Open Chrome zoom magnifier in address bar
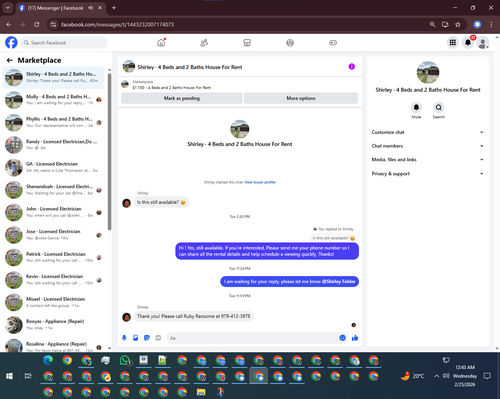500x399 pixels. click(432, 24)
